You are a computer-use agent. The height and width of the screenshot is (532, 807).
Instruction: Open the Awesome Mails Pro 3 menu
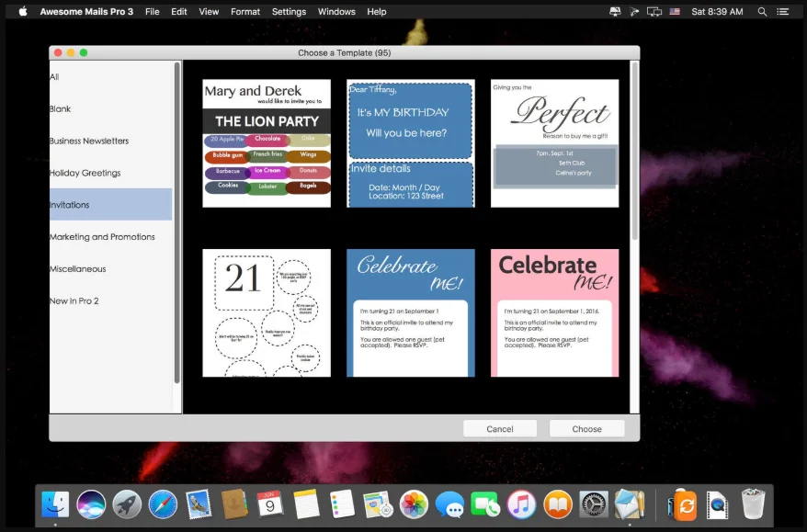pos(86,11)
